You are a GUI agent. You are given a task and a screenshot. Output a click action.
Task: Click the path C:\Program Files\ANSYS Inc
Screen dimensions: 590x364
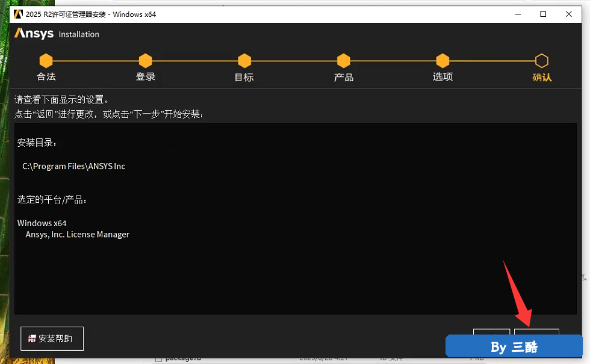(x=73, y=166)
